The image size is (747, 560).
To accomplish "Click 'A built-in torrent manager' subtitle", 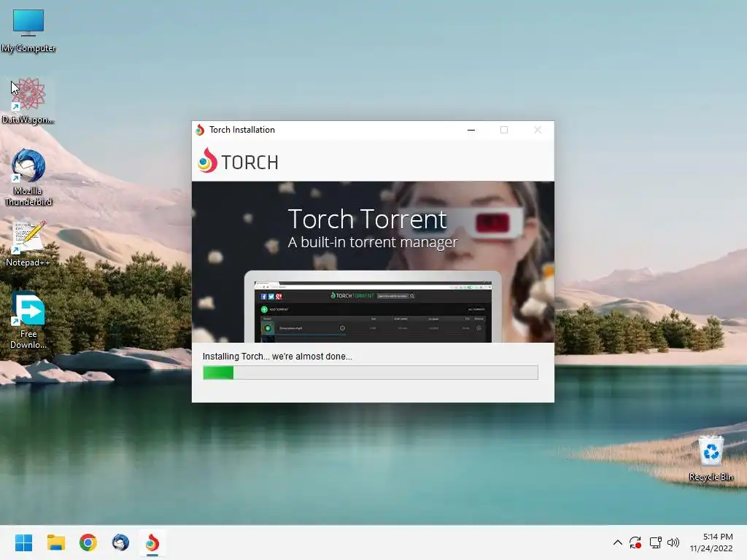I will point(373,242).
